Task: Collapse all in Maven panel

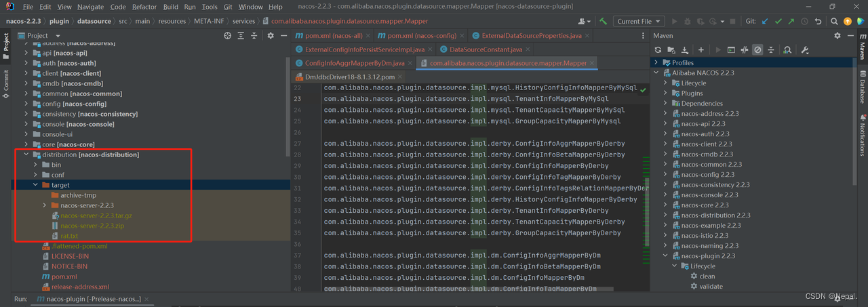Action: [x=771, y=49]
